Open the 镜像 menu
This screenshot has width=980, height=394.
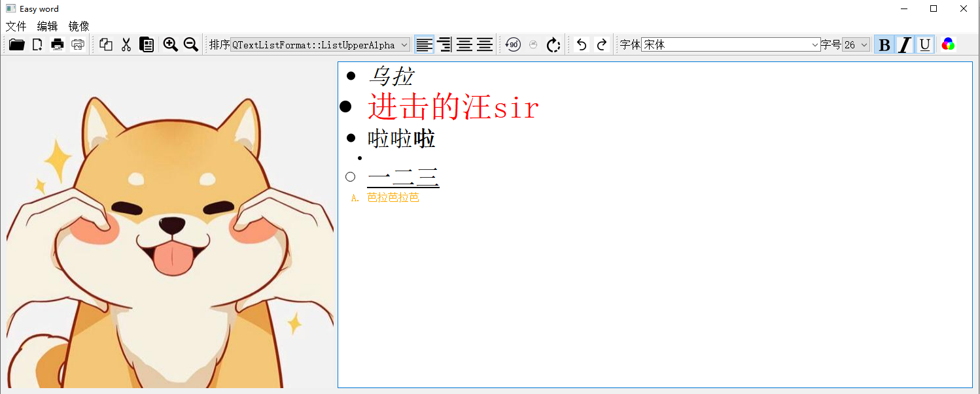point(78,26)
